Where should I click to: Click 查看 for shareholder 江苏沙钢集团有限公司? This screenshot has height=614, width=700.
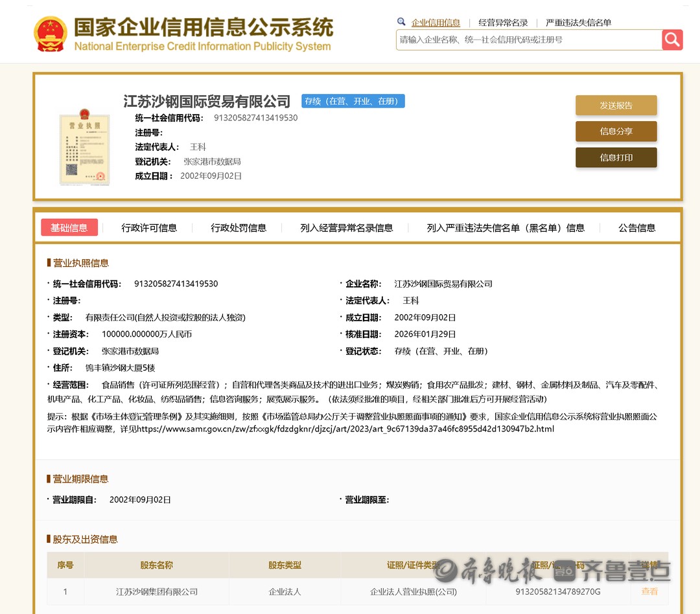(649, 591)
